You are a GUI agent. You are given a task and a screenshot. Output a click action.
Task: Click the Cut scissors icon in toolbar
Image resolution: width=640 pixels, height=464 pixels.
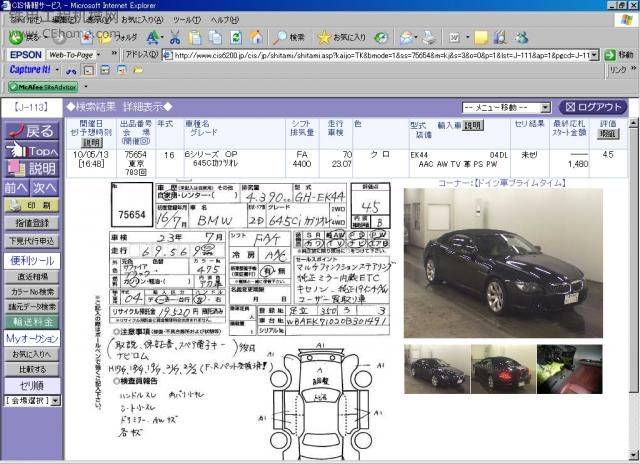(x=175, y=38)
